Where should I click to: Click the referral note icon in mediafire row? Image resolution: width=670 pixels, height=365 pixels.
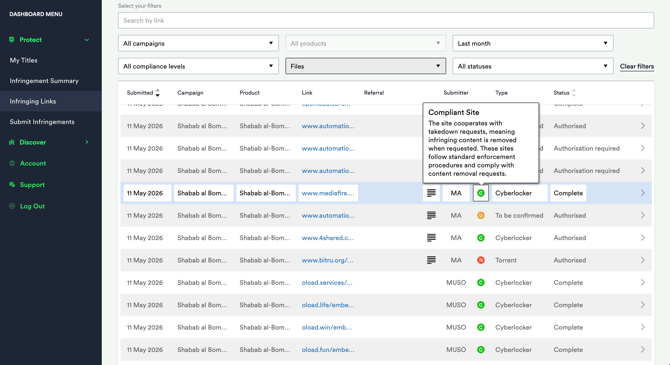[x=432, y=193]
